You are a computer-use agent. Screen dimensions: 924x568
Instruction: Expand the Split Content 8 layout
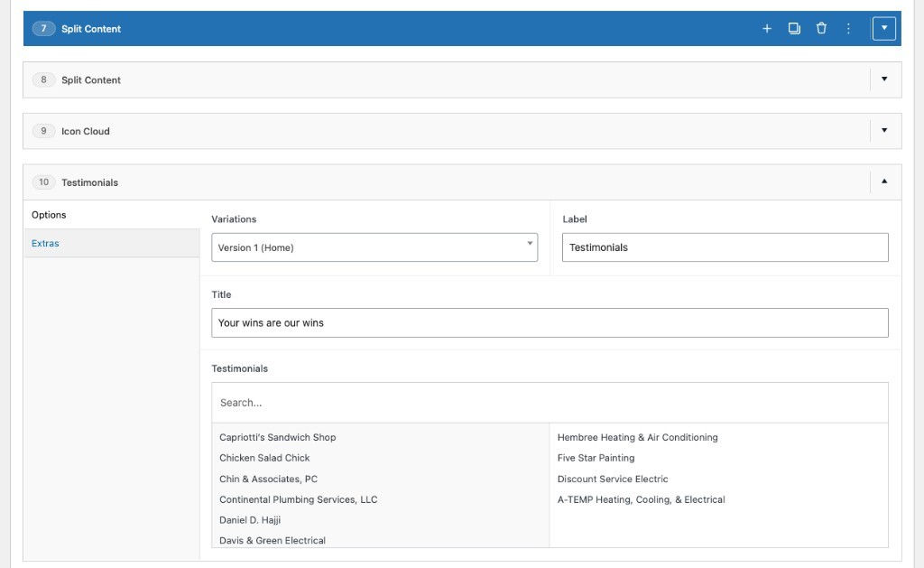[884, 79]
